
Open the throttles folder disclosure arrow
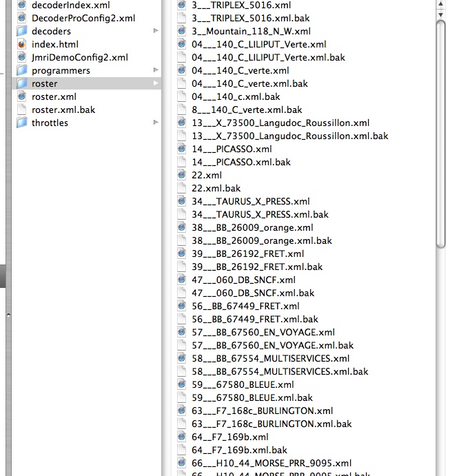coord(156,123)
